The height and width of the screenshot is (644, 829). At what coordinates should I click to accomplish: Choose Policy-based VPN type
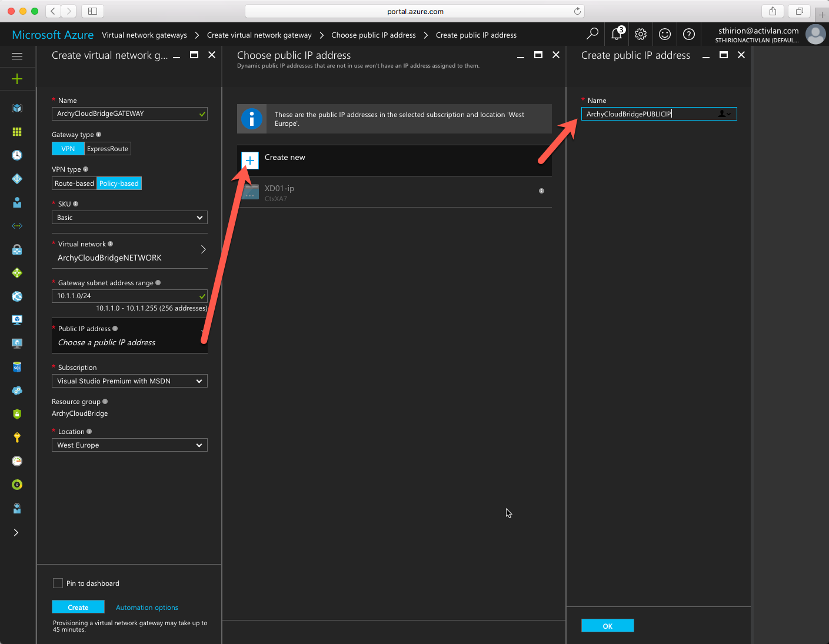tap(119, 183)
